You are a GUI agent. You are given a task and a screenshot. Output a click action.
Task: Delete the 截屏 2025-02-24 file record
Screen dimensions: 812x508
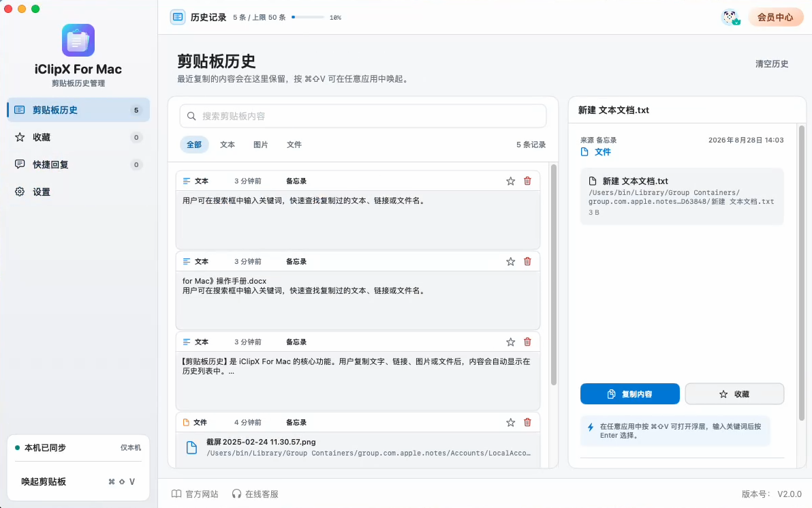527,423
